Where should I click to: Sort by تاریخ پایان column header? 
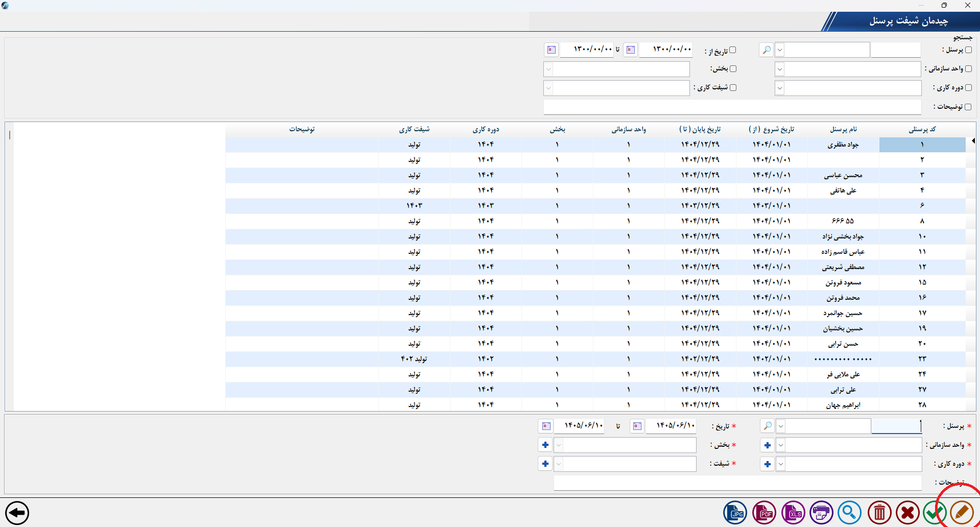click(700, 129)
